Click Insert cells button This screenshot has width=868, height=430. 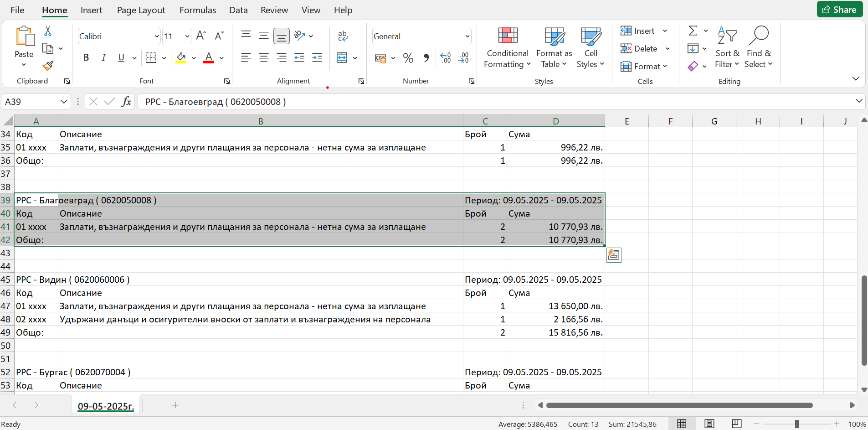tap(638, 31)
